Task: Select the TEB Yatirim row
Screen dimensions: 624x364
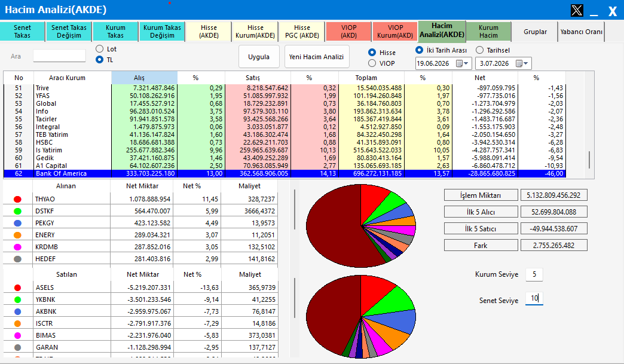Action: click(285, 134)
